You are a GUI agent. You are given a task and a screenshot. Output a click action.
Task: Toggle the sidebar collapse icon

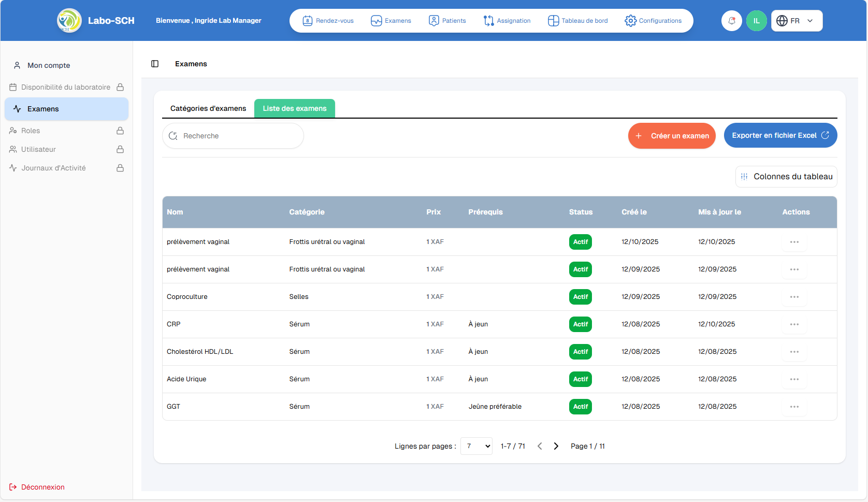pos(155,64)
